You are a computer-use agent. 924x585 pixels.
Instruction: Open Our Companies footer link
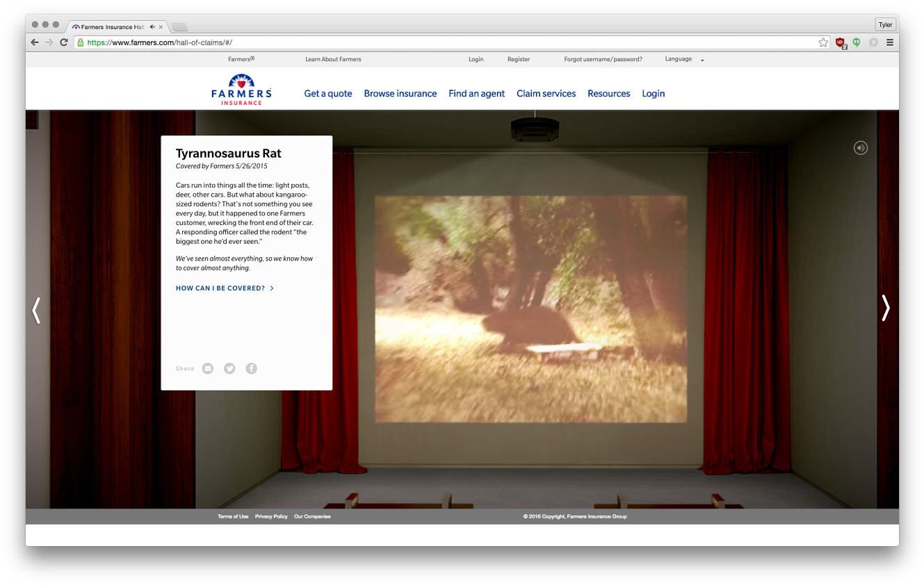[312, 516]
